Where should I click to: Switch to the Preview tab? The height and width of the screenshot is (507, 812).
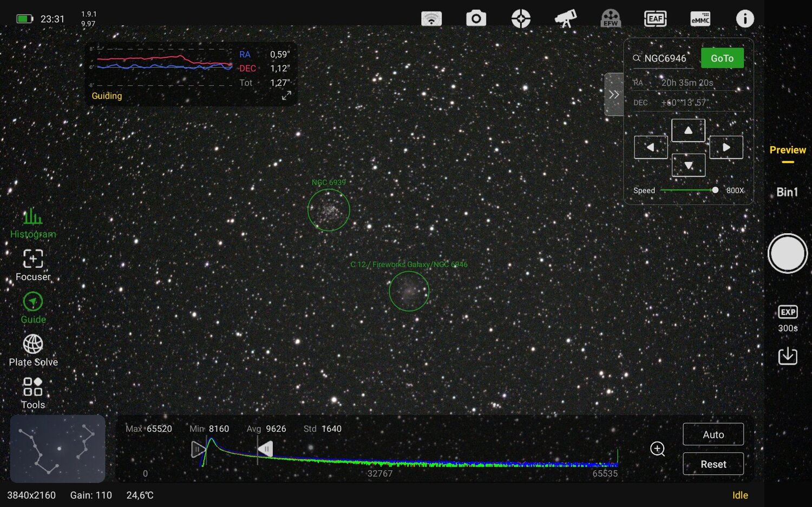pyautogui.click(x=788, y=150)
